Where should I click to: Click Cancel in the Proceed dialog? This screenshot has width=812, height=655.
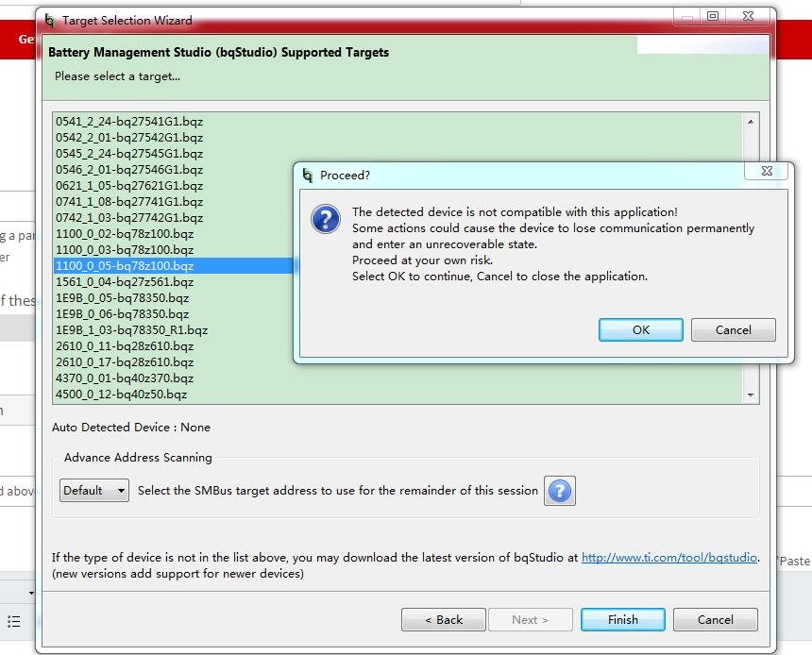(x=734, y=329)
